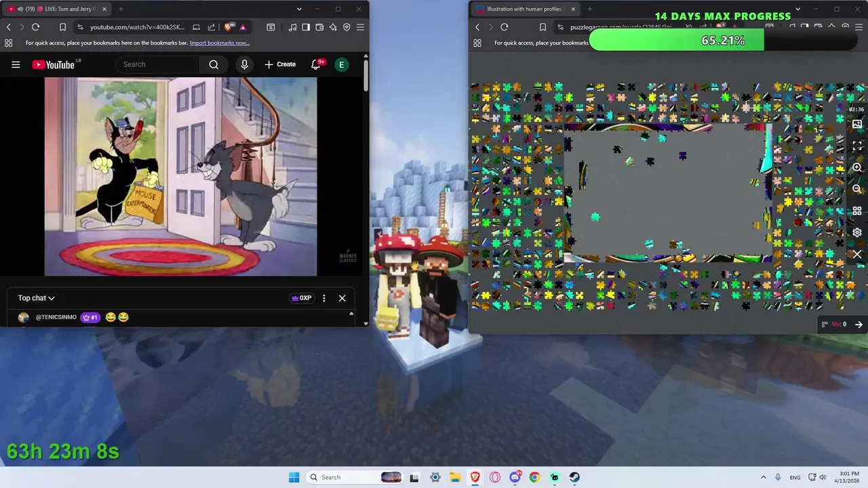This screenshot has width=868, height=488.
Task: Close Illustration with human profiles tab
Action: 573,9
